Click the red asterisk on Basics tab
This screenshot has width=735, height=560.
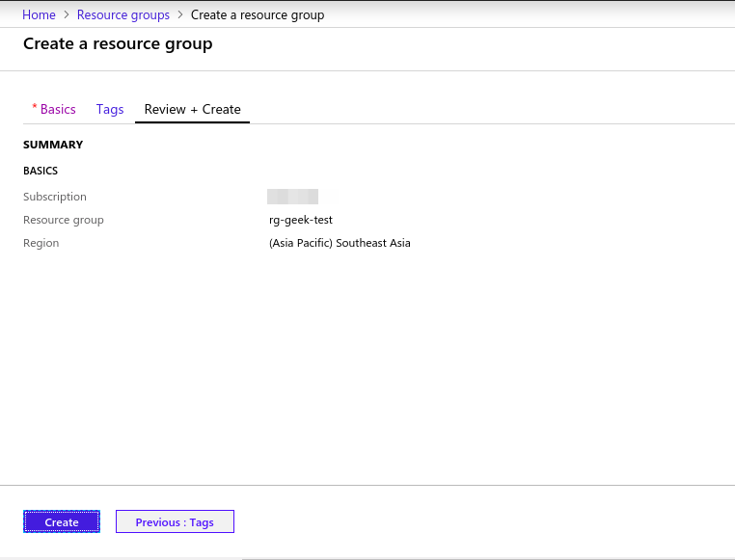pyautogui.click(x=35, y=107)
